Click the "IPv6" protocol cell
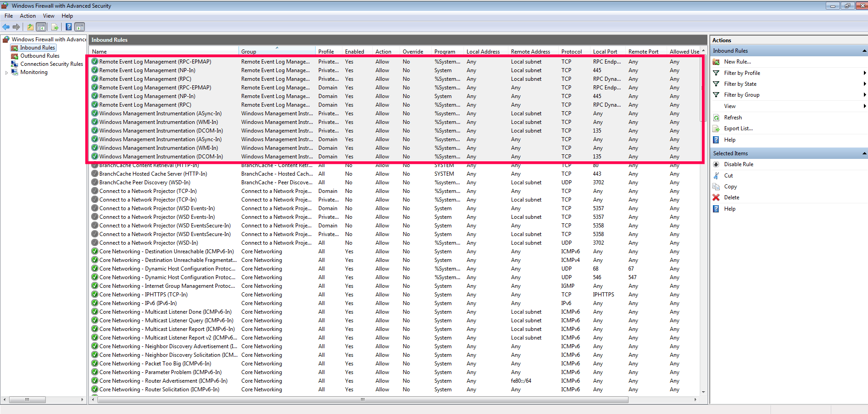The width and height of the screenshot is (868, 414). (566, 303)
